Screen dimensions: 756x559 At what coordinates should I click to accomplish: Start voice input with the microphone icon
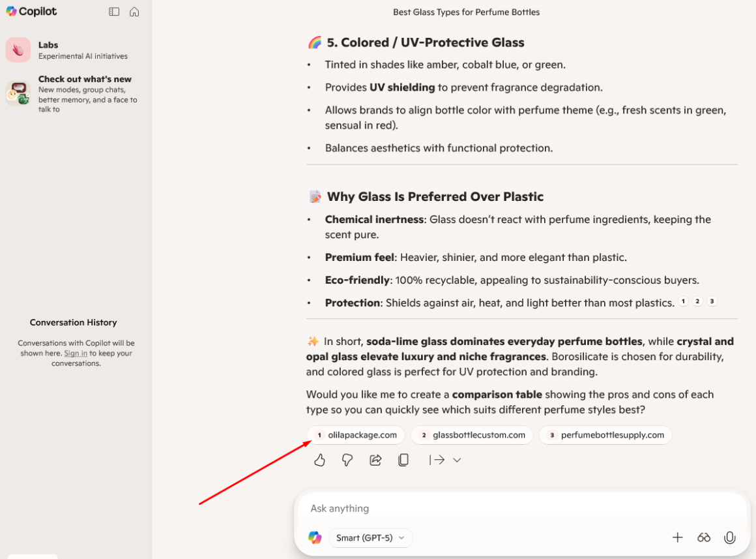point(729,537)
